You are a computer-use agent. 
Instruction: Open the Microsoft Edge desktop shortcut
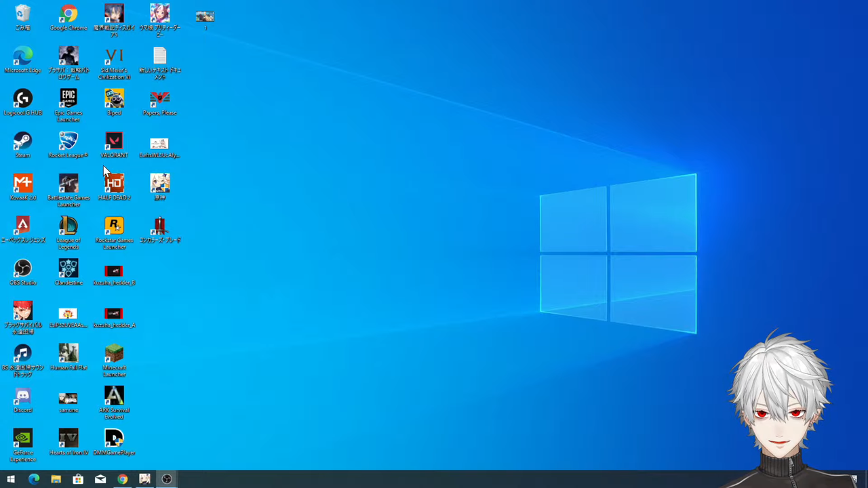22,60
